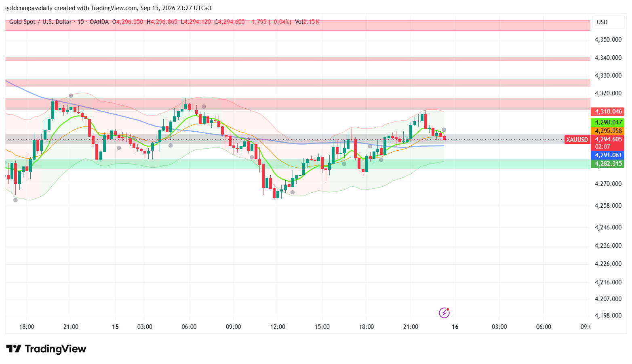Select the green 4,298.017 indicator label
632x364 pixels.
608,122
